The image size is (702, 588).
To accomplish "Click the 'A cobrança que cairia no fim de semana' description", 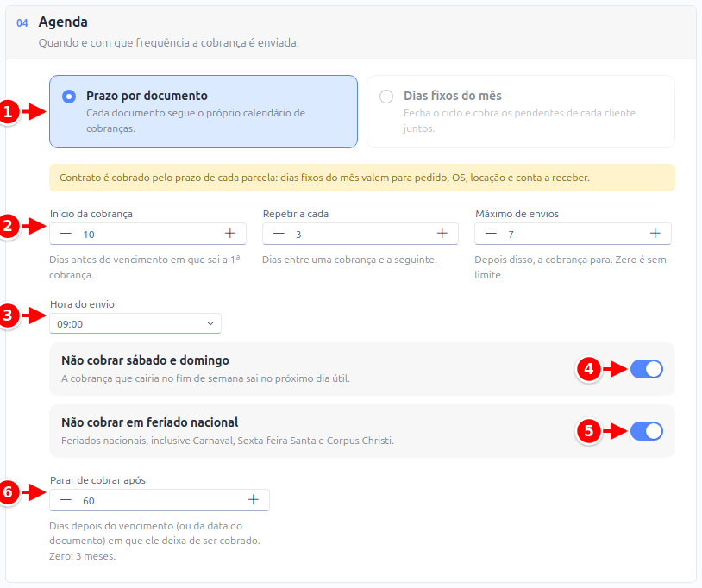I will pyautogui.click(x=205, y=378).
